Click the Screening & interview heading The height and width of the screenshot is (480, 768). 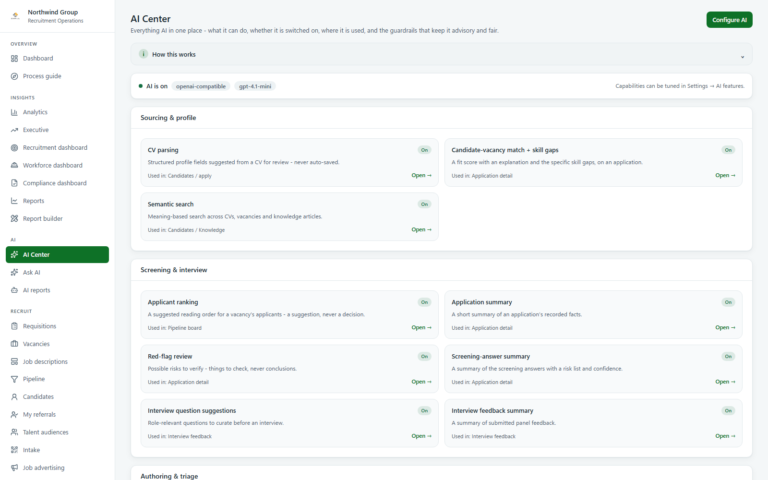click(173, 270)
